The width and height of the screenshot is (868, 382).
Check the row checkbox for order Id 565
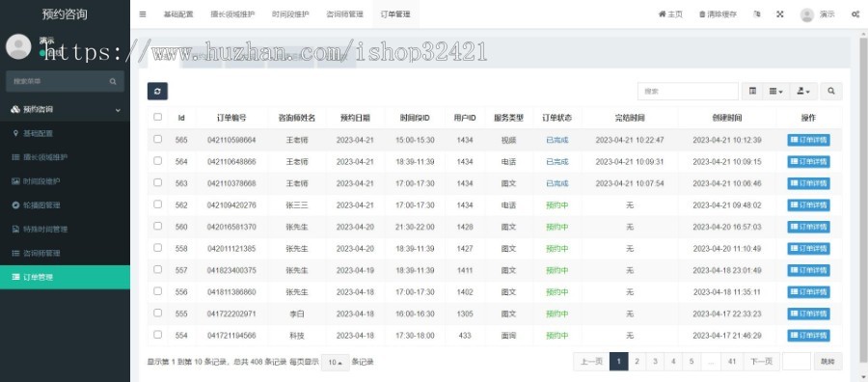[x=158, y=139]
